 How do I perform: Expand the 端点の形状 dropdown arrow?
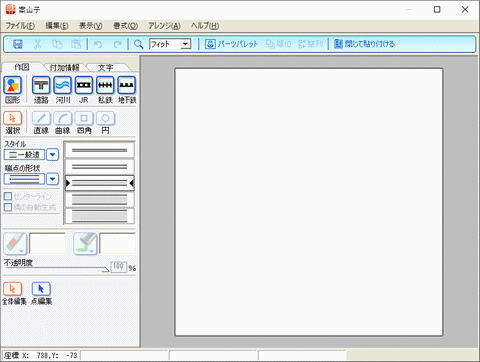pos(52,179)
